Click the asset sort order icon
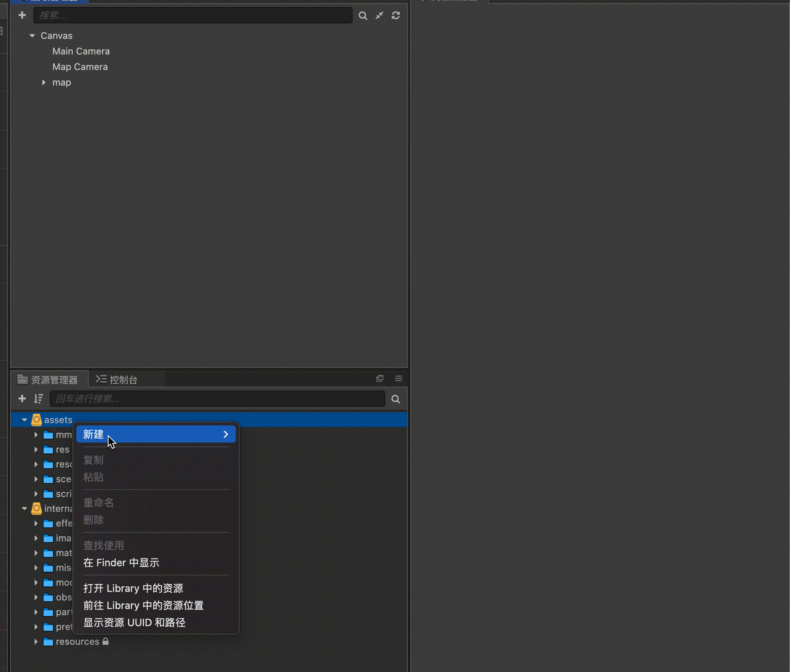The height and width of the screenshot is (672, 790). 39,399
